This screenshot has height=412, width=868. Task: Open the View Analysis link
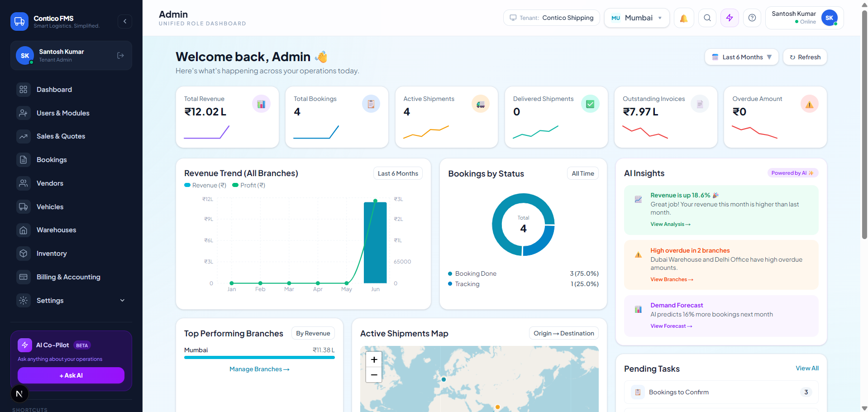pyautogui.click(x=670, y=224)
